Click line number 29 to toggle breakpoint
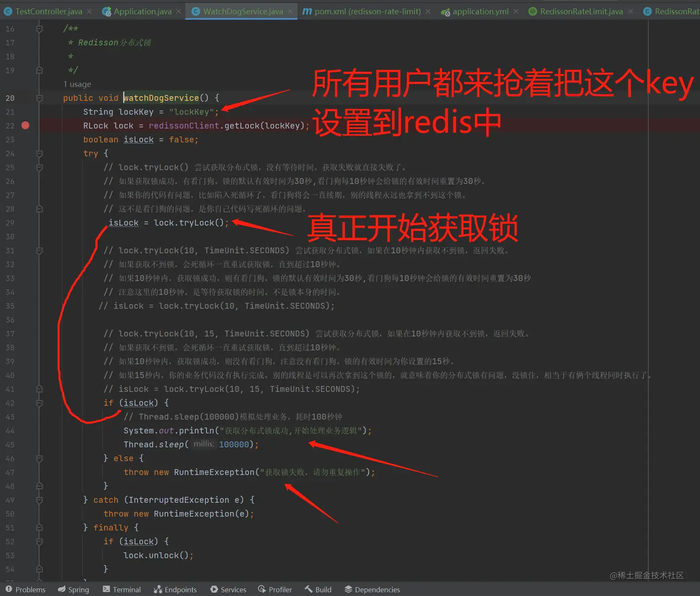The image size is (700, 596). 10,223
